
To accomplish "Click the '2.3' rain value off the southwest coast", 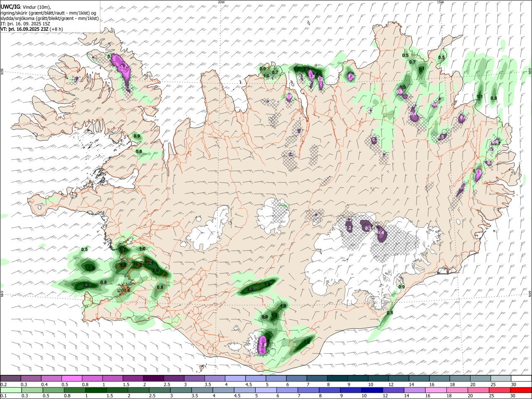I will point(86,285).
